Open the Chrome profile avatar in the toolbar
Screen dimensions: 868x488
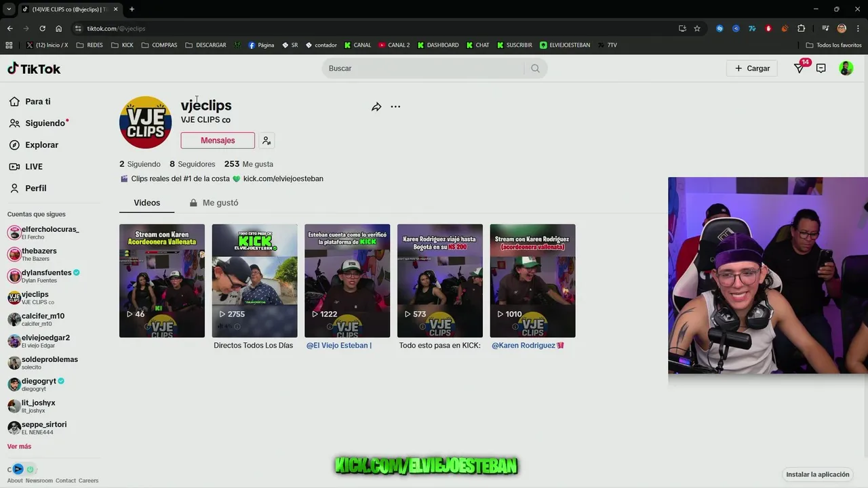(x=842, y=28)
